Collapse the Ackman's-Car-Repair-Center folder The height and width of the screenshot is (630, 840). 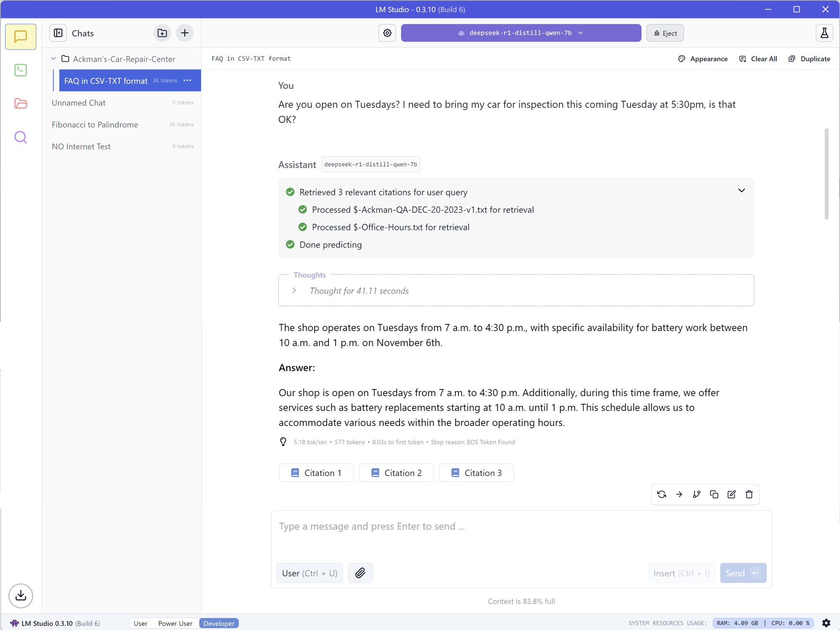[53, 59]
